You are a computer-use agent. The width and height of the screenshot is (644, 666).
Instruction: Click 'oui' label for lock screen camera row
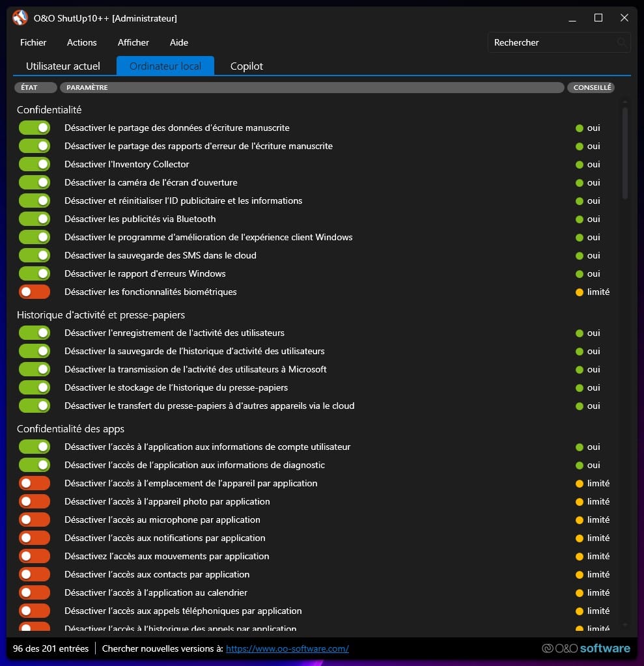(593, 183)
